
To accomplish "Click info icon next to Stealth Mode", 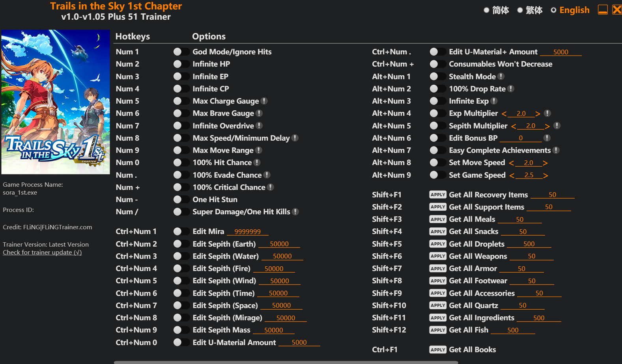I will pyautogui.click(x=501, y=76).
